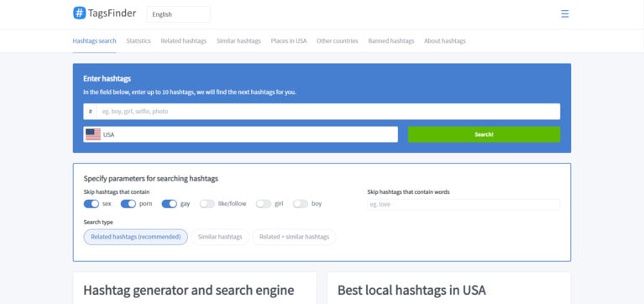Click the Enter hashtags heading
The width and height of the screenshot is (644, 304).
tap(107, 78)
